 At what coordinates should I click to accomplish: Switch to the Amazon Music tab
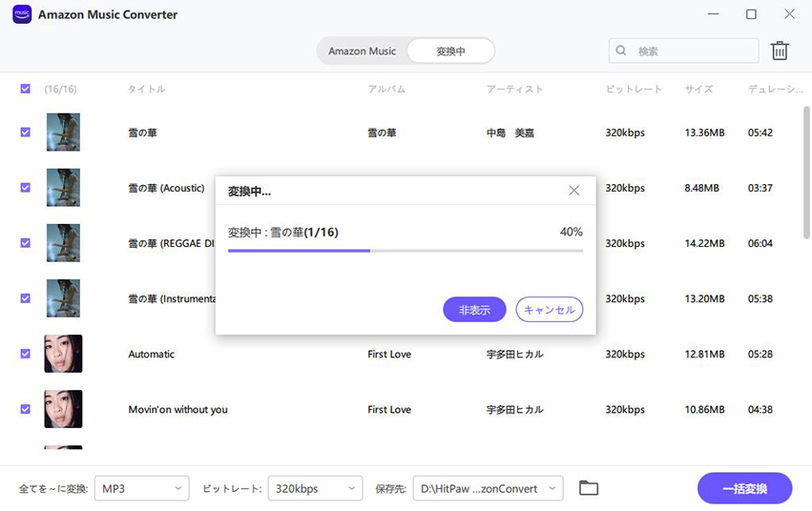[362, 51]
